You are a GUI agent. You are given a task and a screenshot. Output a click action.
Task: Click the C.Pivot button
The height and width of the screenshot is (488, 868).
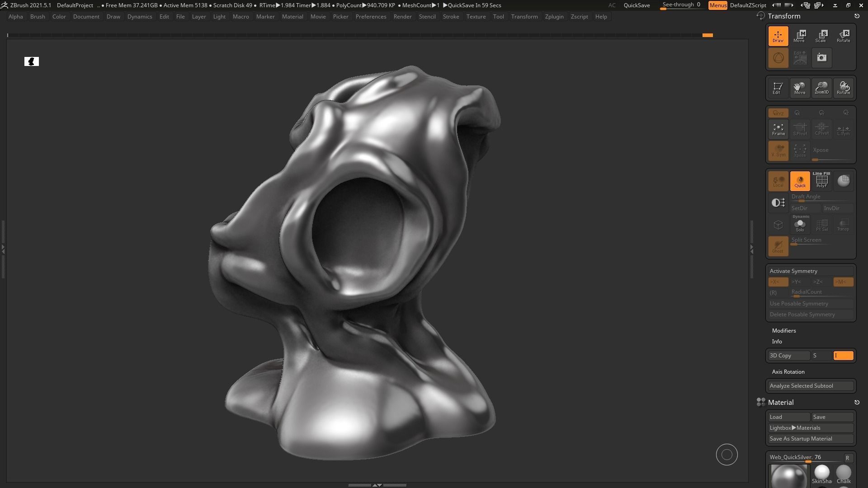821,129
